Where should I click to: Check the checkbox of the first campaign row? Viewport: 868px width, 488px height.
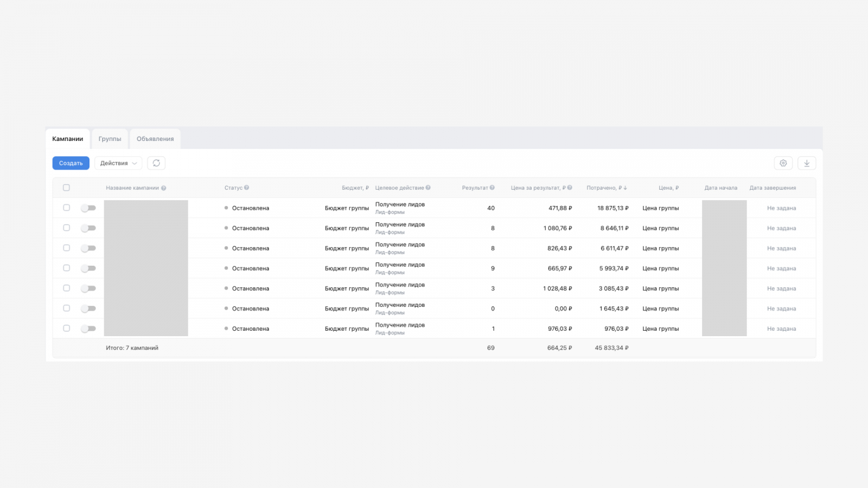click(x=66, y=208)
